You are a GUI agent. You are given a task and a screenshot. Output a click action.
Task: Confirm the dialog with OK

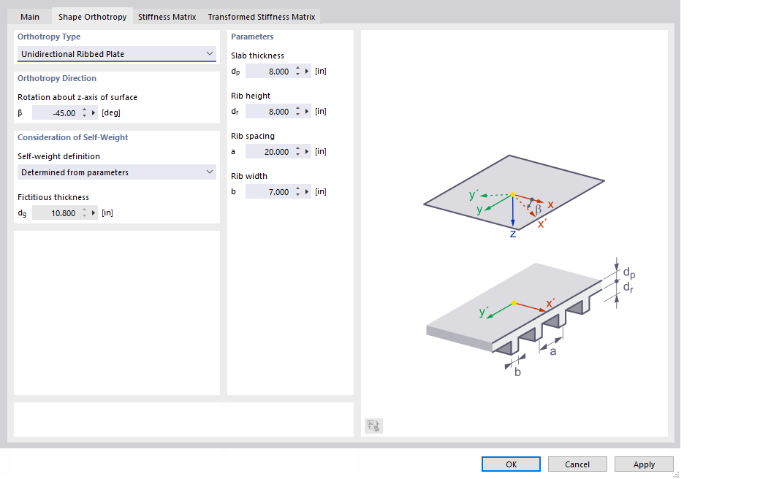(511, 464)
